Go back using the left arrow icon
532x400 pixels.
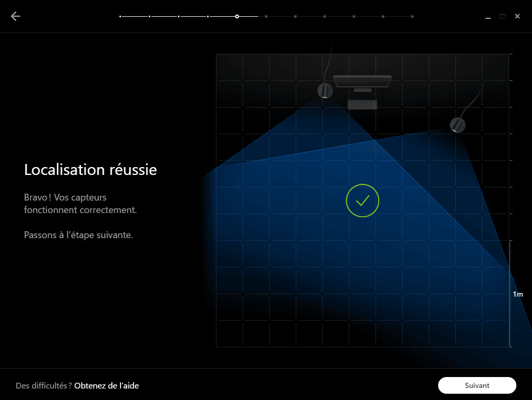(x=16, y=16)
